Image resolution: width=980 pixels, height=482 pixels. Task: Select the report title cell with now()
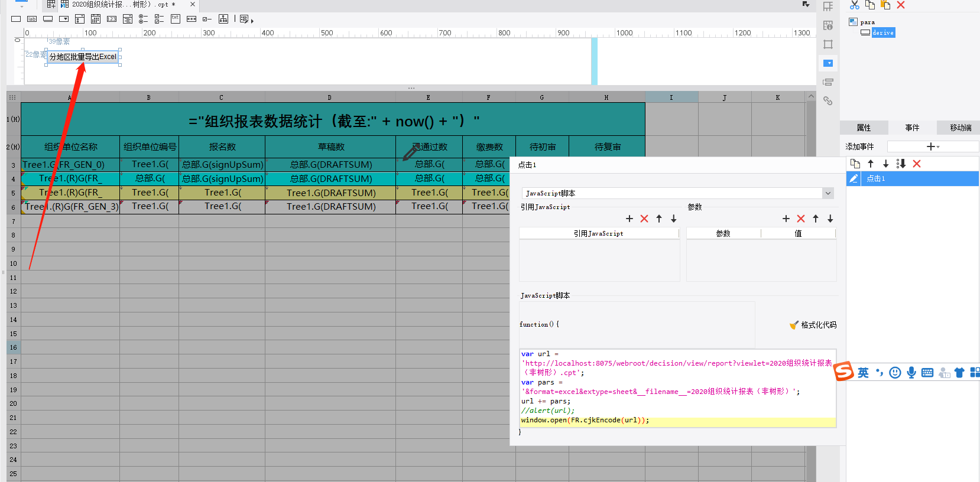pyautogui.click(x=333, y=119)
